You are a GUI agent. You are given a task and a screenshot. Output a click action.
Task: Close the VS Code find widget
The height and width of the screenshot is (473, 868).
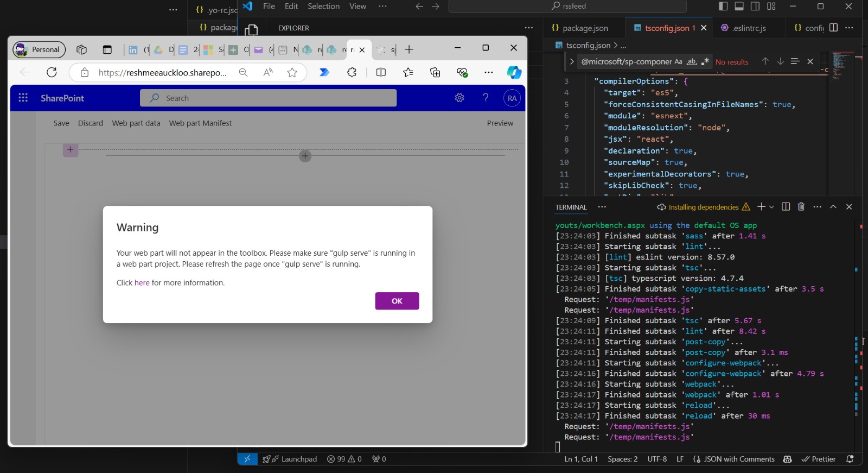(810, 61)
